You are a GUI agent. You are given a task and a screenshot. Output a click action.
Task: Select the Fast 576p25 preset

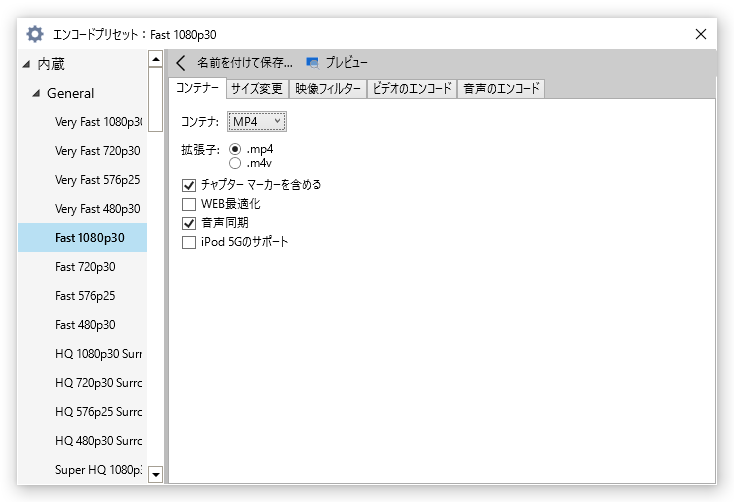coord(82,296)
